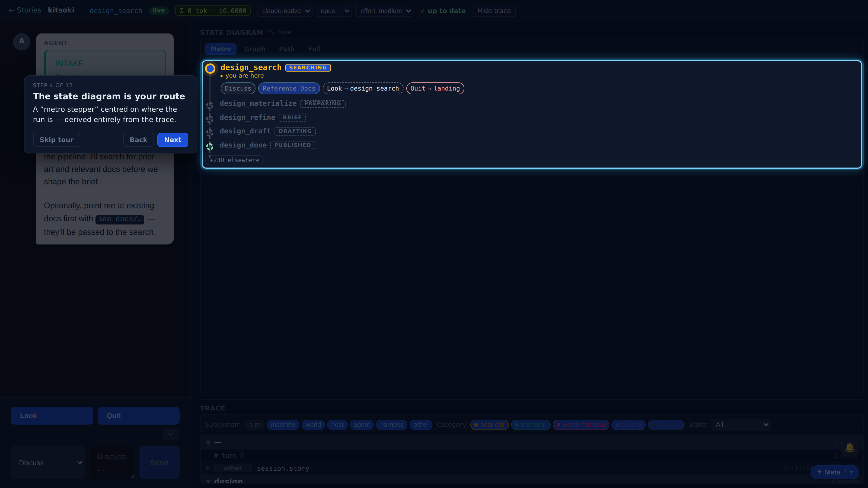This screenshot has height=488, width=868.
Task: Click the Hide trace button
Action: click(x=494, y=11)
